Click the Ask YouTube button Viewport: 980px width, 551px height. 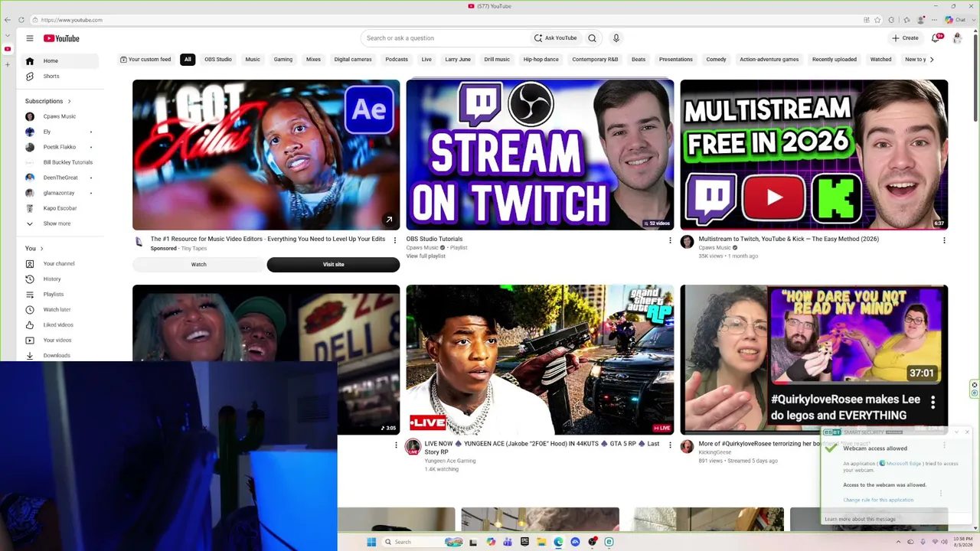pyautogui.click(x=556, y=38)
